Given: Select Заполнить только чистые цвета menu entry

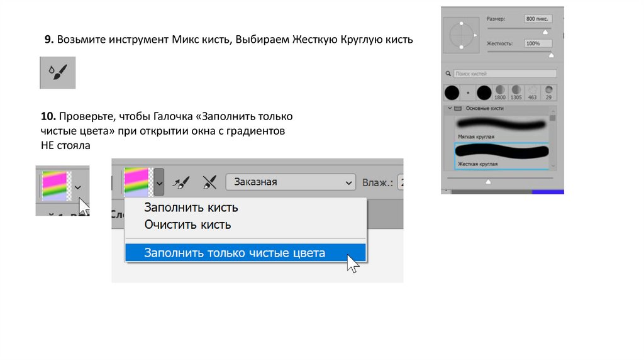Looking at the screenshot, I should tap(245, 253).
